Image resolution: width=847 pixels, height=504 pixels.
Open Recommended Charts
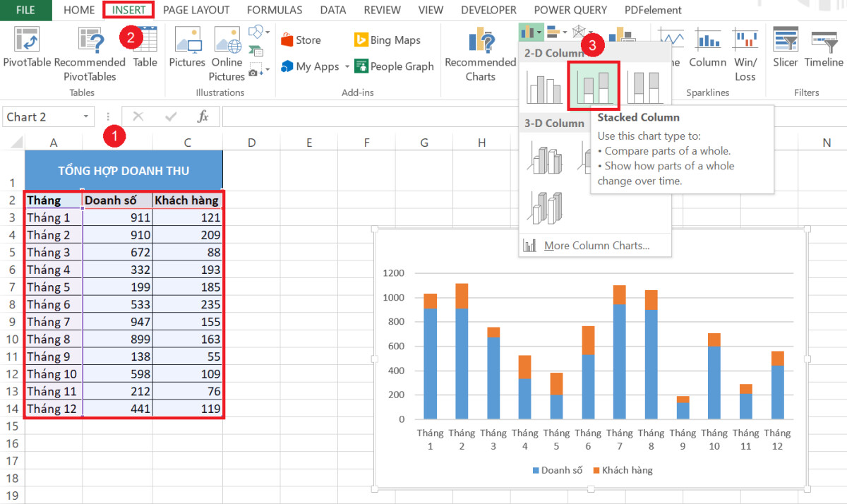(x=479, y=51)
